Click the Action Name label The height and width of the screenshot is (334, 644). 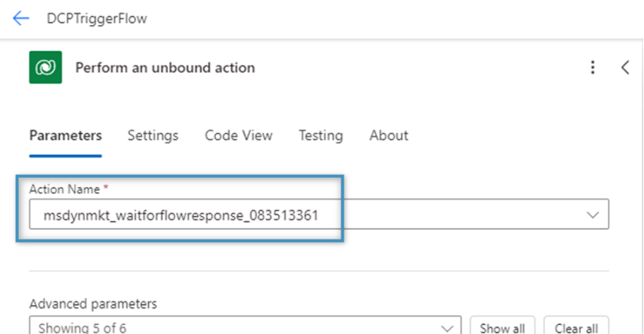tap(65, 189)
